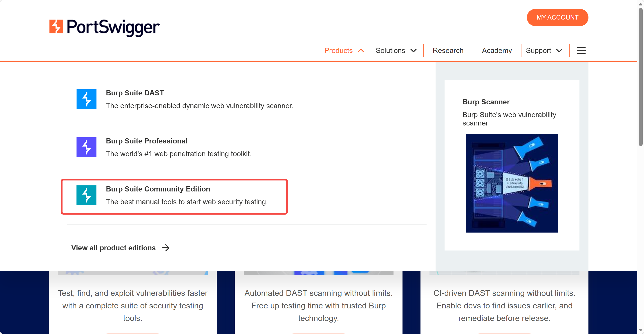Click the scrollbar down arrow
Image resolution: width=644 pixels, height=334 pixels.
[x=640, y=330]
